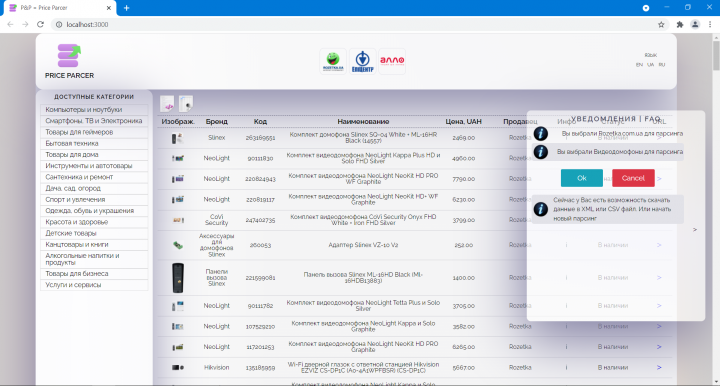This screenshot has width=720, height=386.
Task: Click thumbnail for Slinex SQ-04 White kit
Action: (x=178, y=138)
